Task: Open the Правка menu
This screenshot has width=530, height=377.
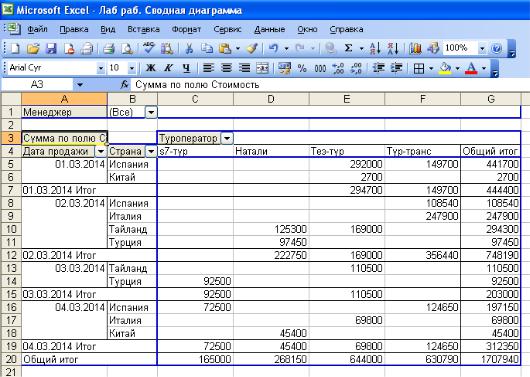Action: click(x=74, y=29)
